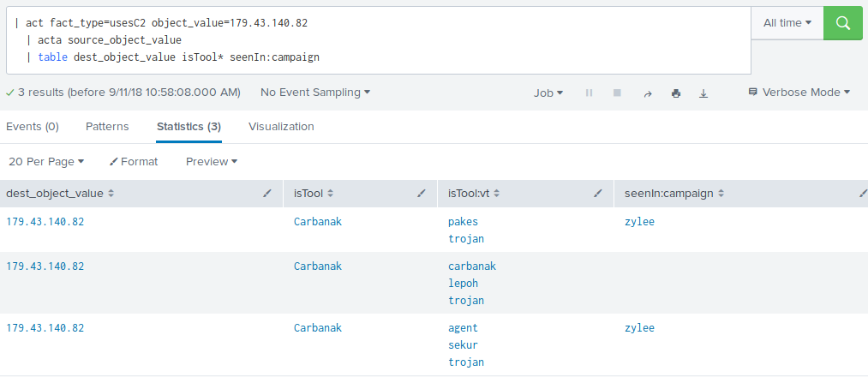Run the search with the green magnifier button
868x377 pixels.
pyautogui.click(x=842, y=23)
